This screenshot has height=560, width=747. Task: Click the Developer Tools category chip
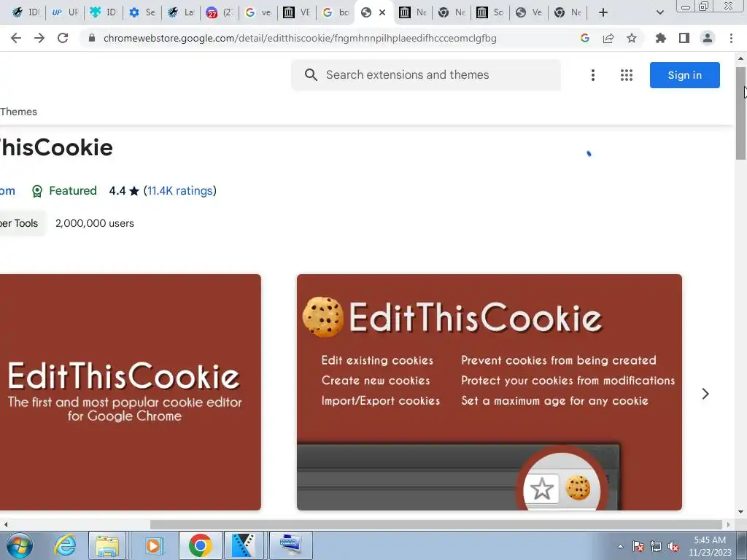pos(21,223)
